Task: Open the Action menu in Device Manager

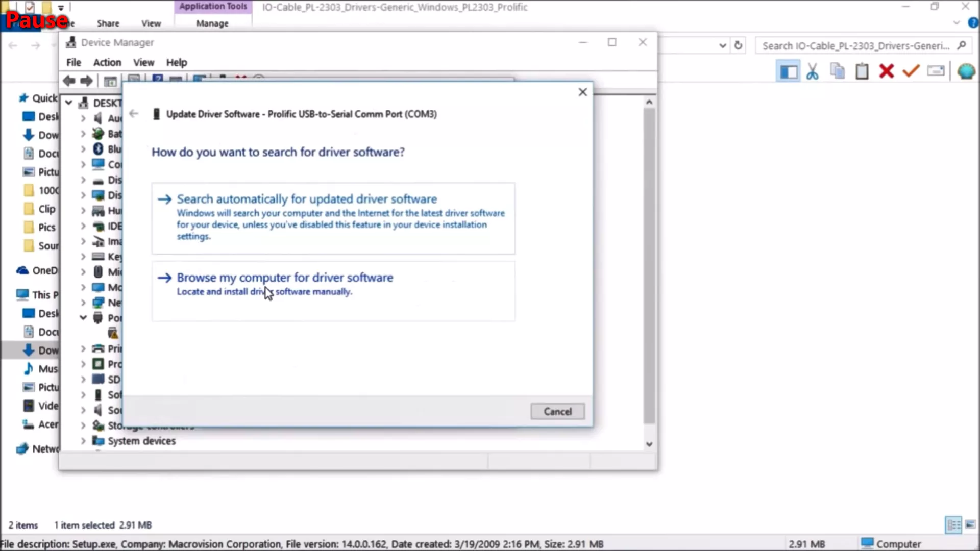Action: pos(107,62)
